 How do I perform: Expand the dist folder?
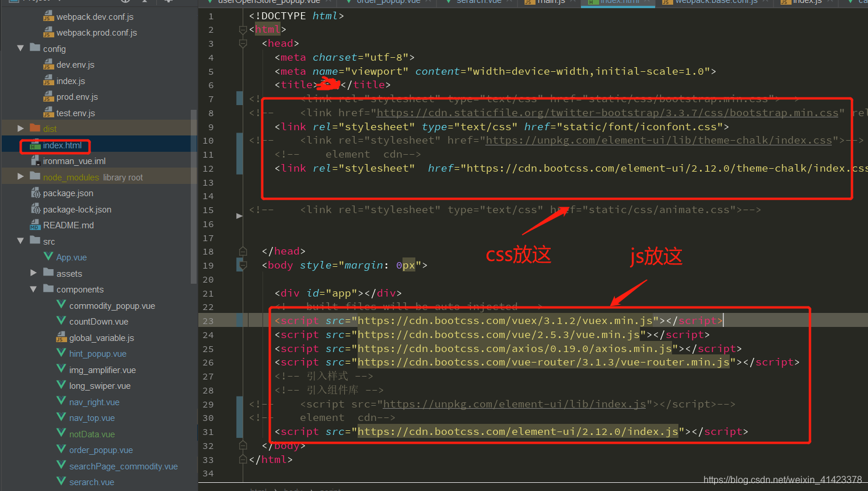coord(20,128)
